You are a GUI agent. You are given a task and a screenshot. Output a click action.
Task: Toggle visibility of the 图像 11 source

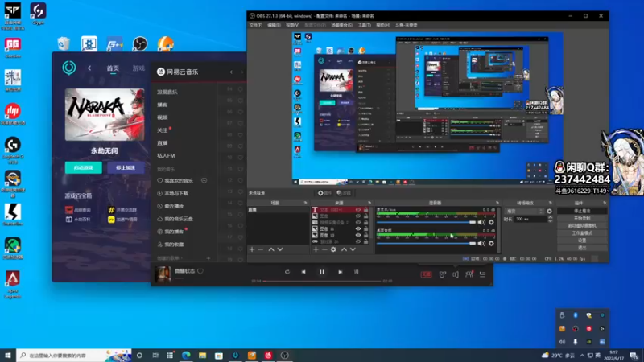(x=358, y=229)
